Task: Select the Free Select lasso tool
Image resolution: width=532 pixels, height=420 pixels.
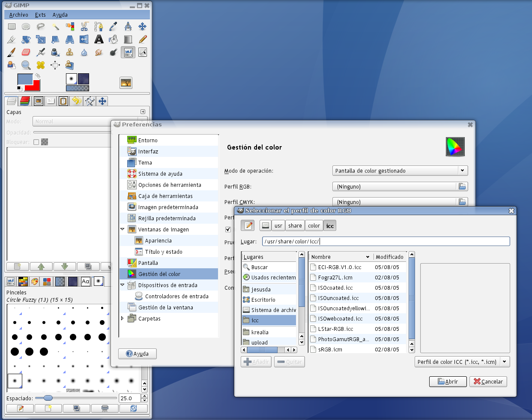Action: point(41,27)
